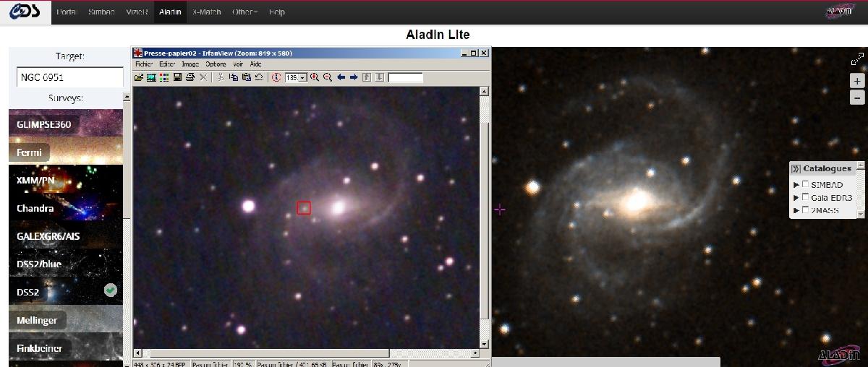Zoom out with Aladin minus button
The height and width of the screenshot is (367, 868).
857,98
